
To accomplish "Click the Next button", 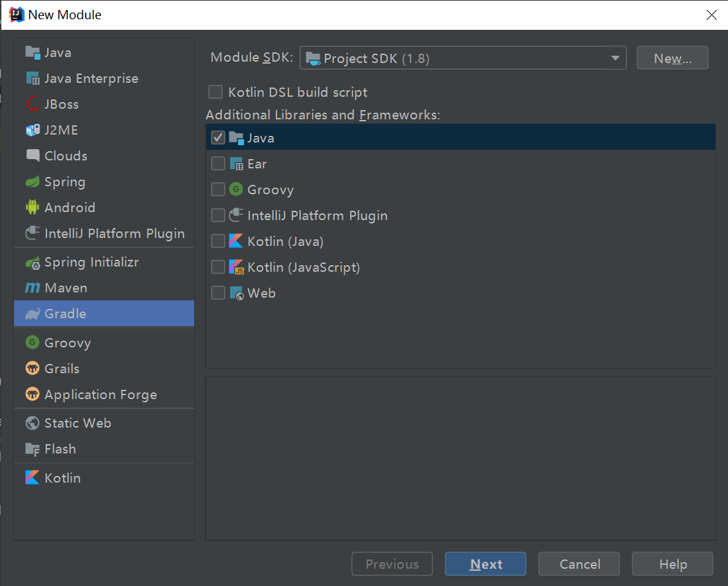I will tap(485, 564).
